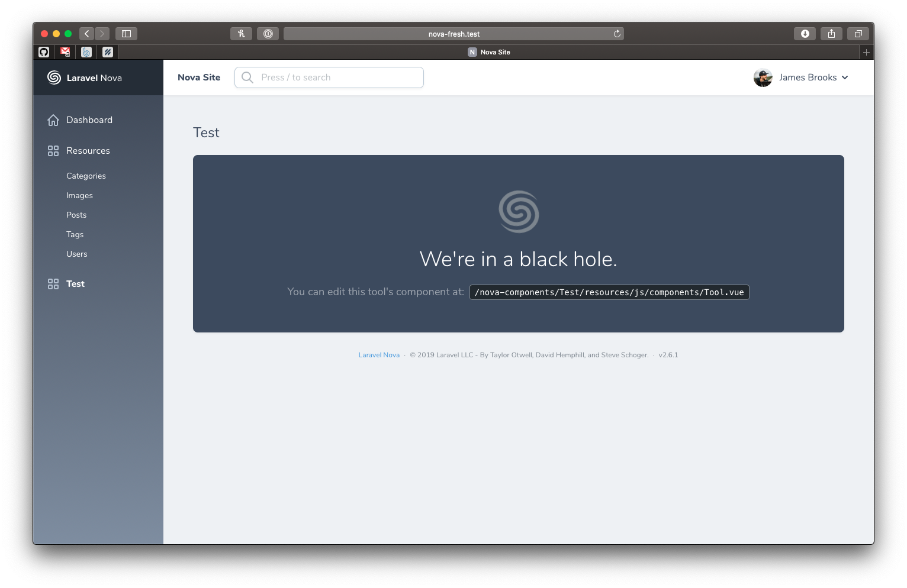Open a new tab with the plus button
Viewport: 907px width, 588px height.
click(x=866, y=52)
